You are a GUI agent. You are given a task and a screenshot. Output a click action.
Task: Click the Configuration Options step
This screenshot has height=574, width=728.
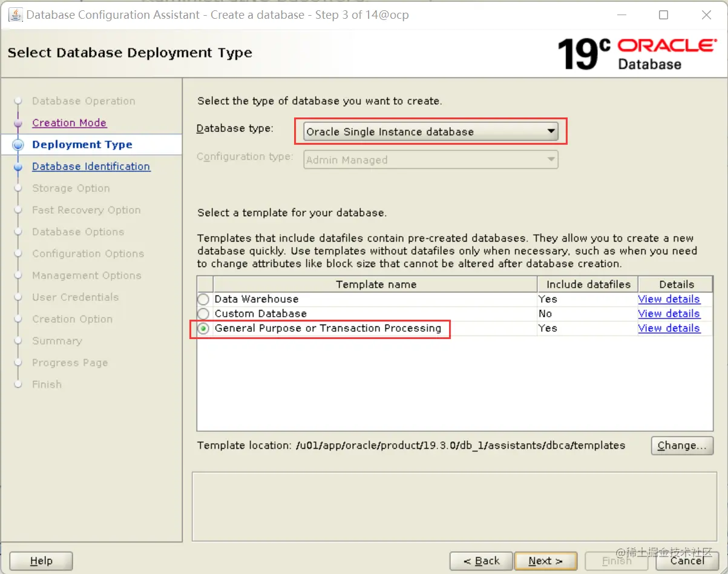pos(88,254)
